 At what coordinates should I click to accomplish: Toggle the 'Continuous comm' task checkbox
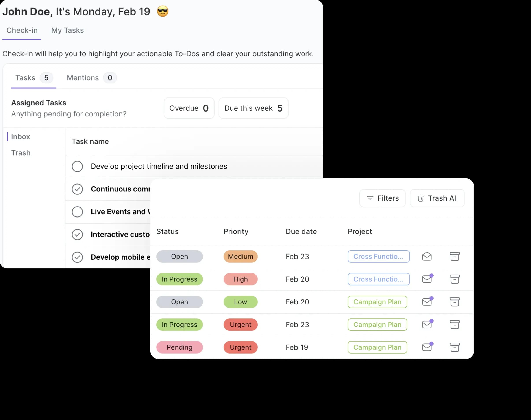click(77, 189)
